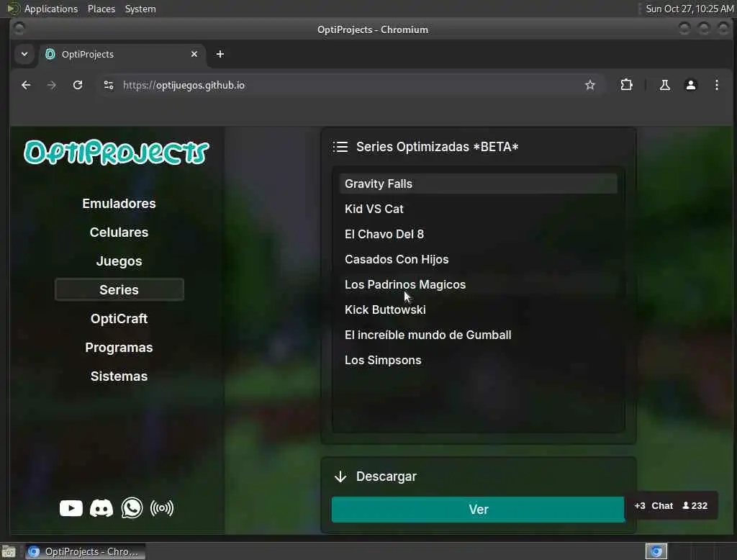Select the Series sidebar item

(x=119, y=289)
